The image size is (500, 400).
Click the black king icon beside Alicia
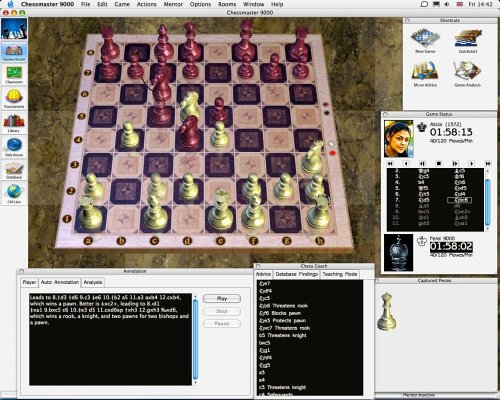(x=422, y=127)
